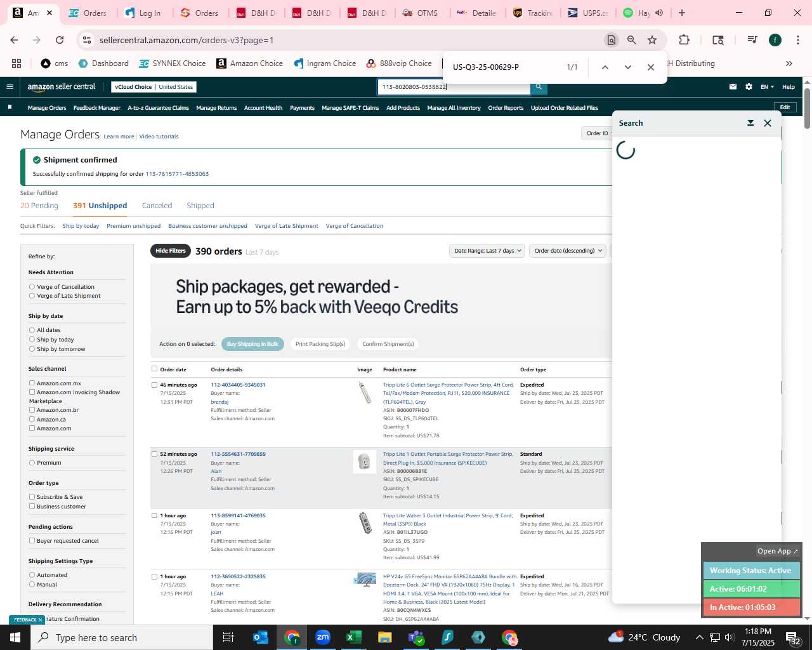
Task: Open the vCloud Choice account switcher
Action: click(x=154, y=87)
